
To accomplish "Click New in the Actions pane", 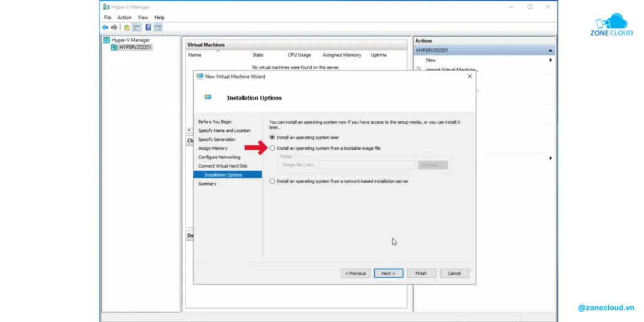I will point(430,60).
